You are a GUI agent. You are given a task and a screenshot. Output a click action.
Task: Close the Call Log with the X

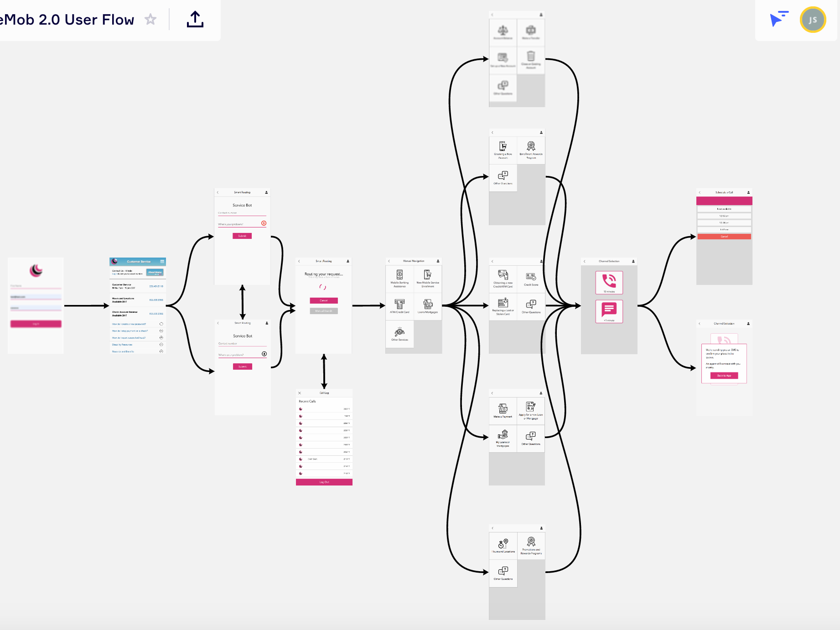click(x=300, y=393)
